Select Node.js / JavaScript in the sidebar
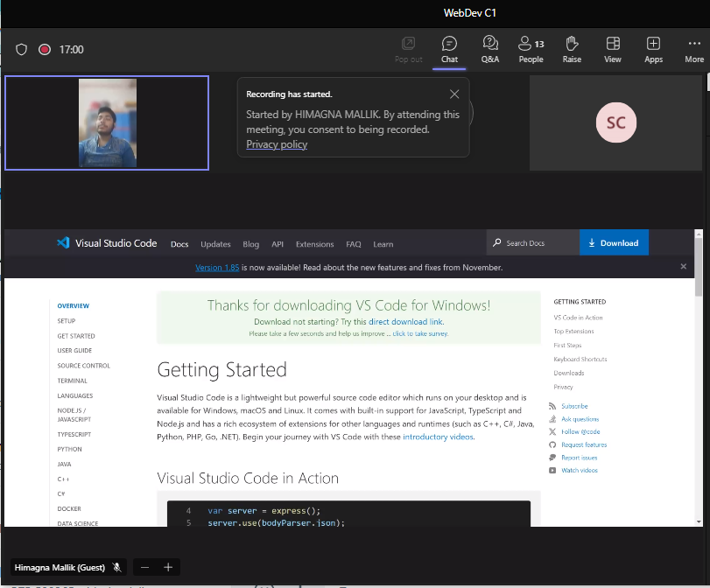 tap(74, 415)
